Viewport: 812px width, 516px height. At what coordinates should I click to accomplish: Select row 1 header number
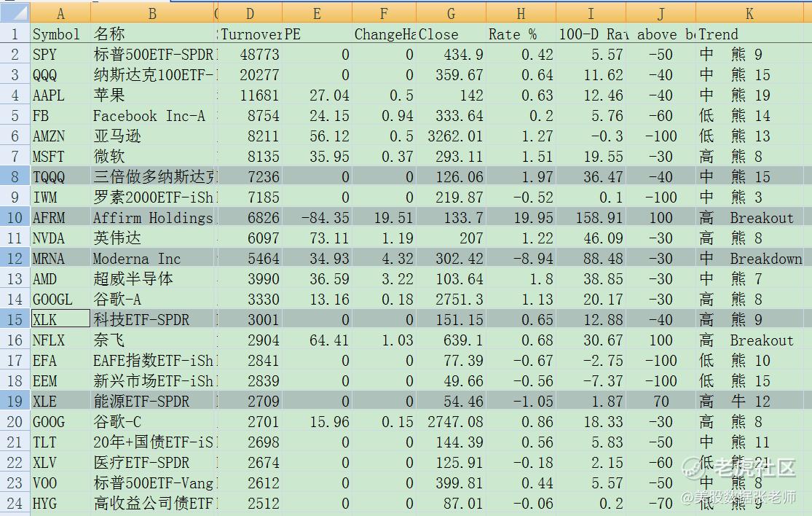pos(15,34)
